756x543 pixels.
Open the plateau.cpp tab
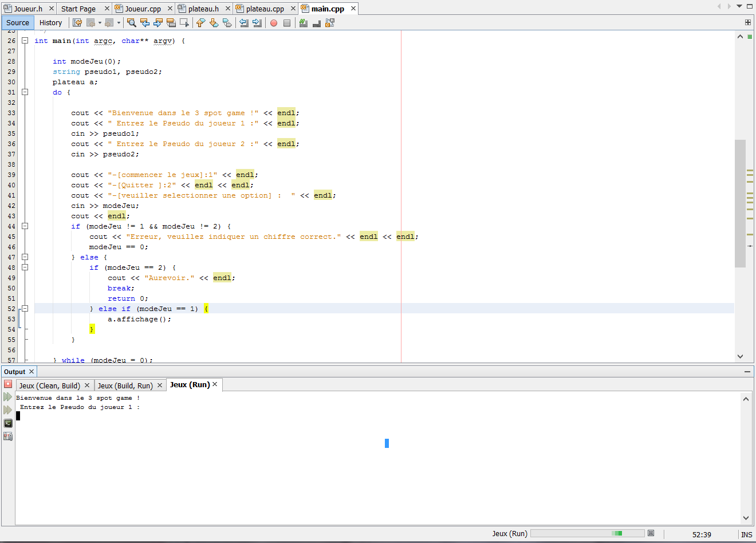[x=265, y=9]
